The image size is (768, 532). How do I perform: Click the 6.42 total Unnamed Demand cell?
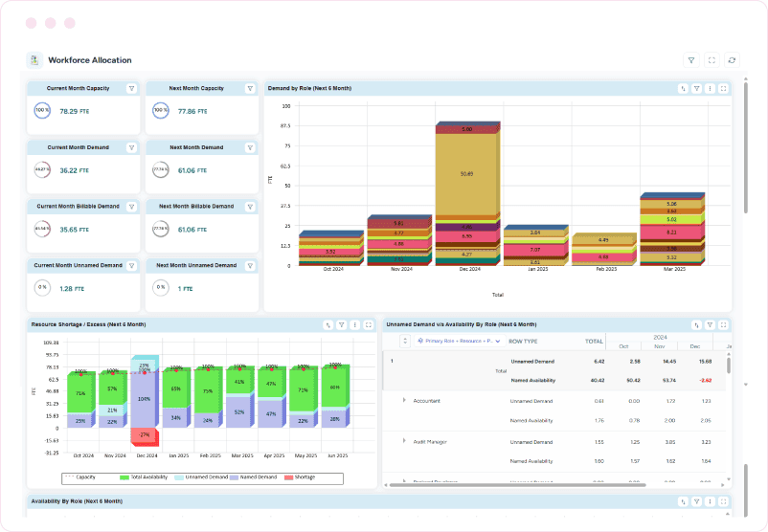[x=599, y=362]
